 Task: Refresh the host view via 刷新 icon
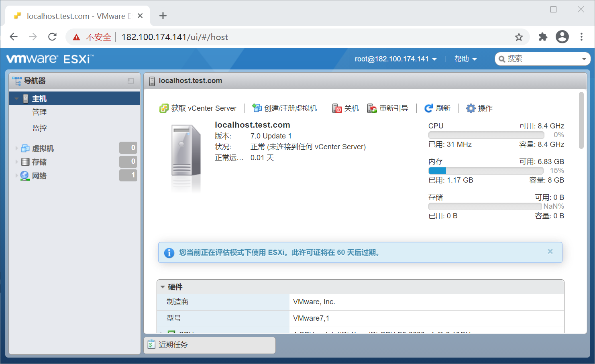click(429, 108)
